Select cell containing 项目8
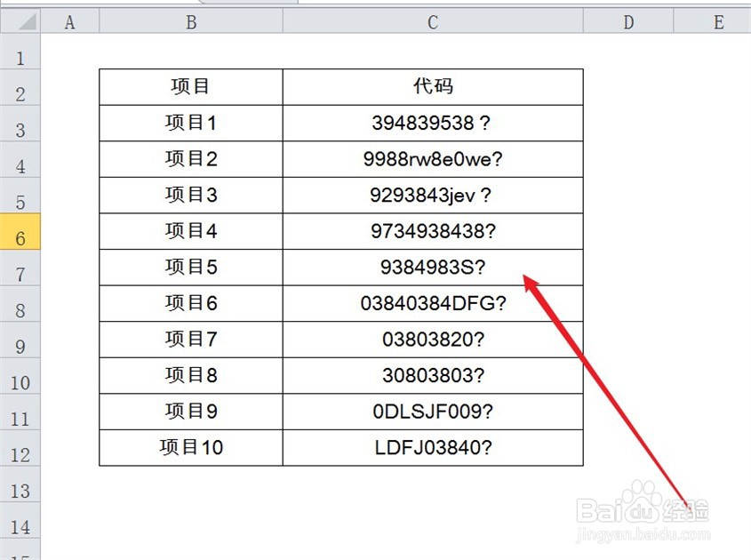 pyautogui.click(x=191, y=376)
